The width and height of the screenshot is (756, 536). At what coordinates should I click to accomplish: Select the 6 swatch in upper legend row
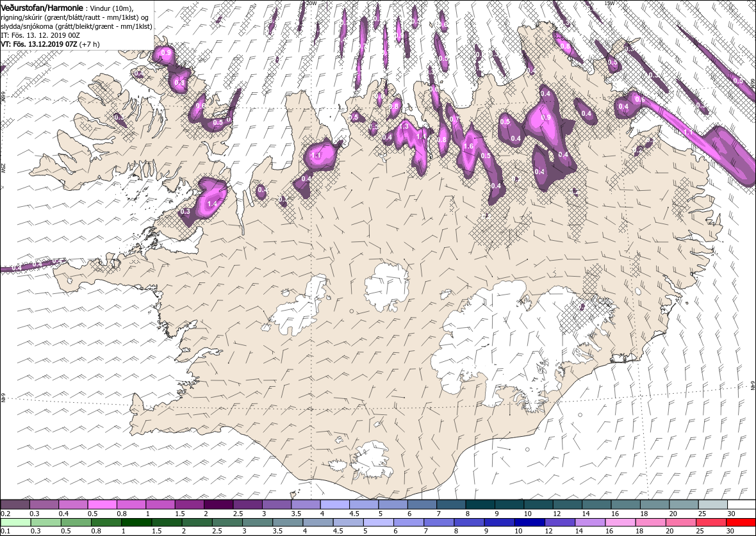(x=422, y=504)
